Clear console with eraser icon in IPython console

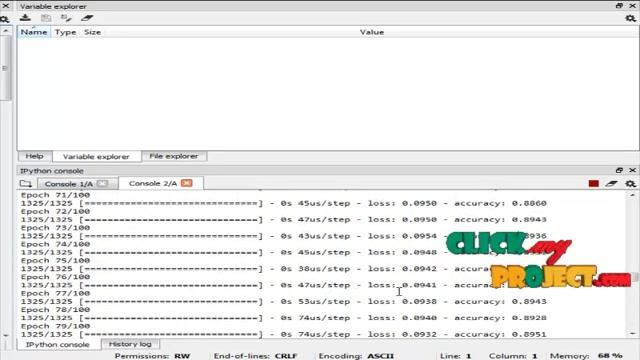[x=611, y=184]
